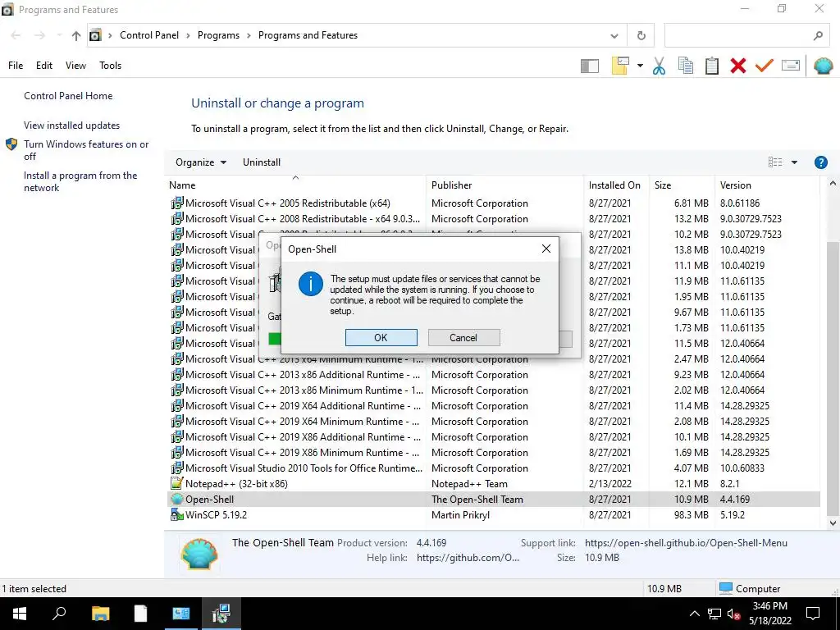
Task: Click the muted volume tray icon
Action: click(x=734, y=614)
